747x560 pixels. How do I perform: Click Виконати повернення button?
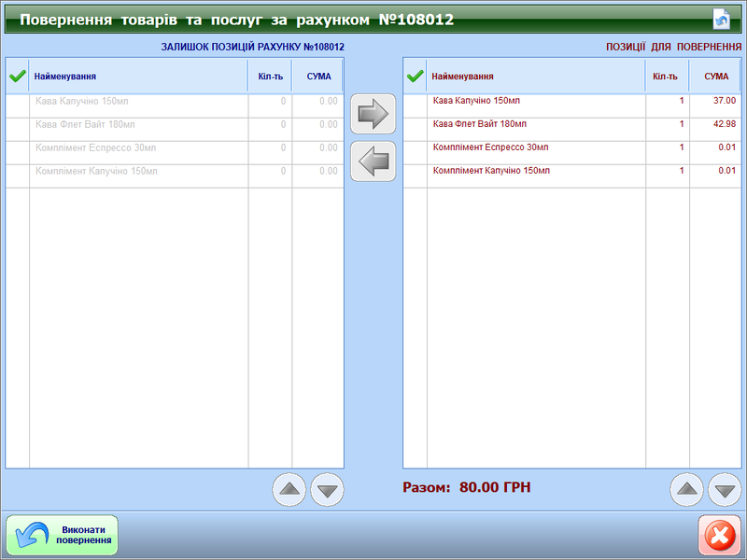[63, 535]
